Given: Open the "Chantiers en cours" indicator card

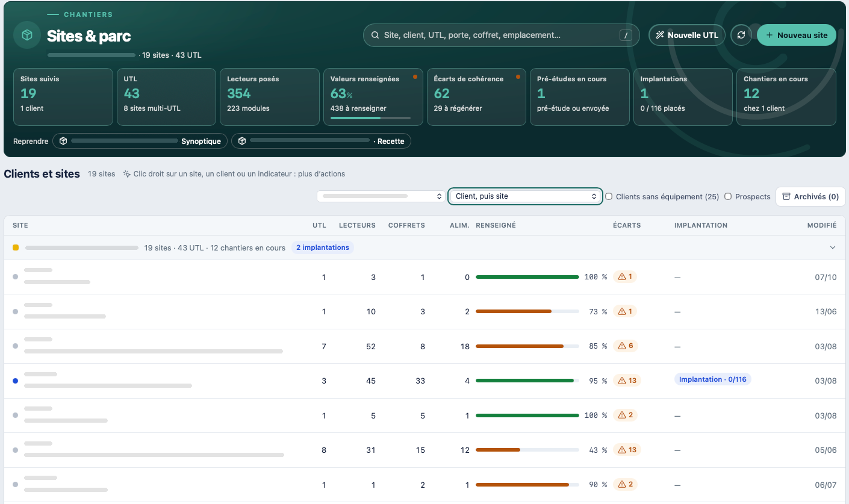Looking at the screenshot, I should click(x=786, y=97).
